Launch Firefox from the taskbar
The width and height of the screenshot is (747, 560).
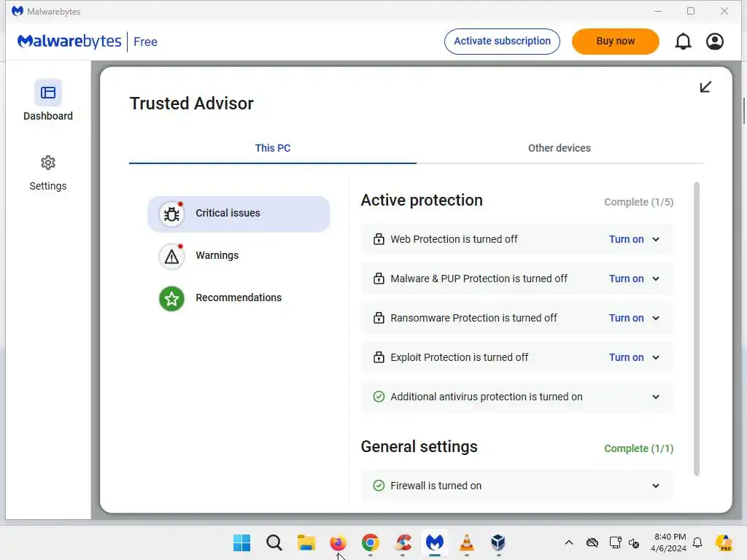(x=338, y=542)
